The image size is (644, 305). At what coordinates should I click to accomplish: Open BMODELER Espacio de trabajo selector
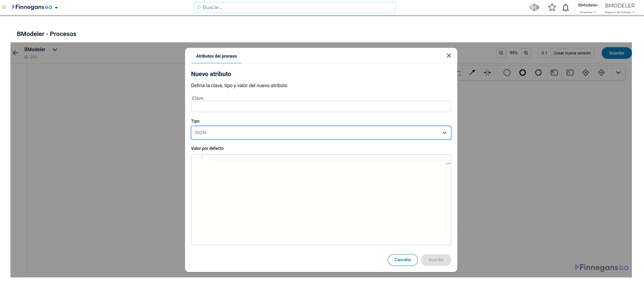click(x=620, y=8)
